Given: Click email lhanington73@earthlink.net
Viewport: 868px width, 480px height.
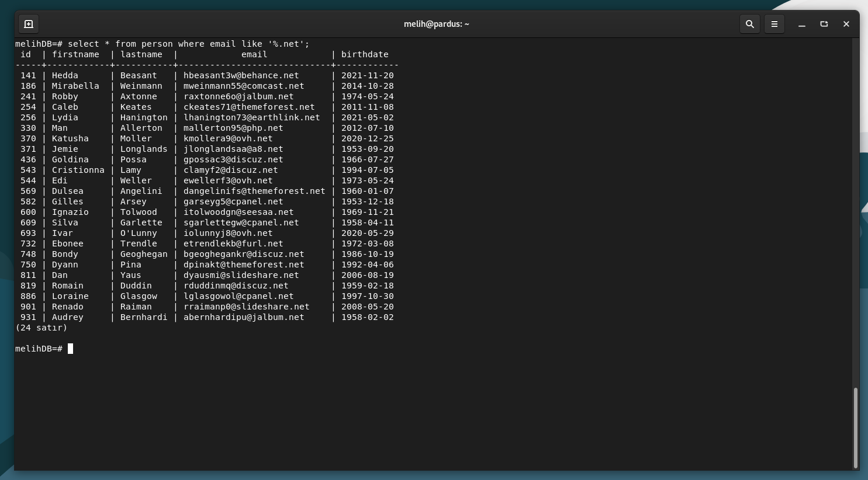Looking at the screenshot, I should tap(252, 117).
